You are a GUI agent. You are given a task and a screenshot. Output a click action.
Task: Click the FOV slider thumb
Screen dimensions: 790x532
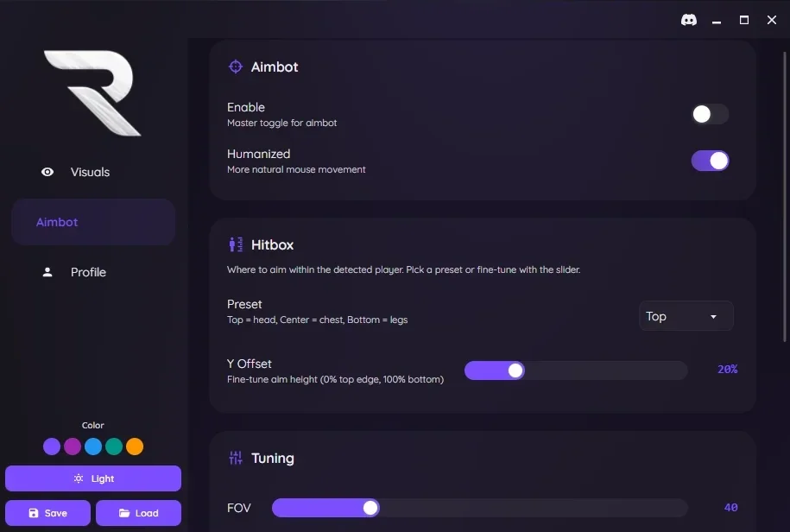(370, 508)
